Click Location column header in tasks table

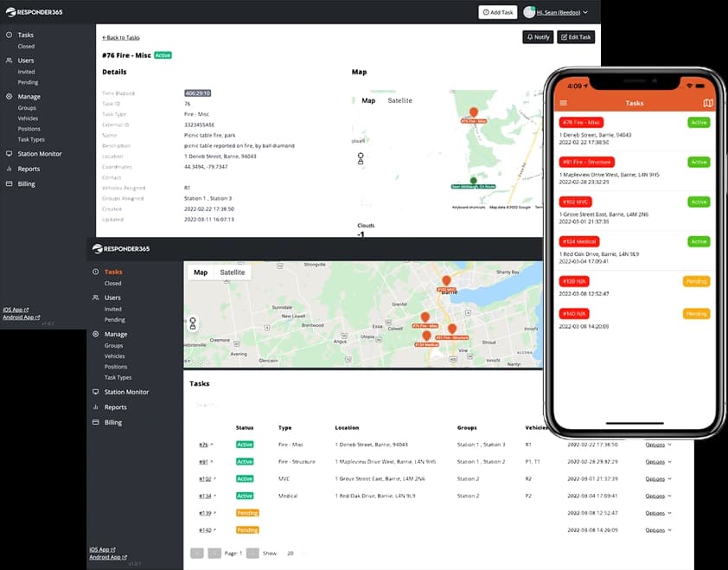point(347,428)
